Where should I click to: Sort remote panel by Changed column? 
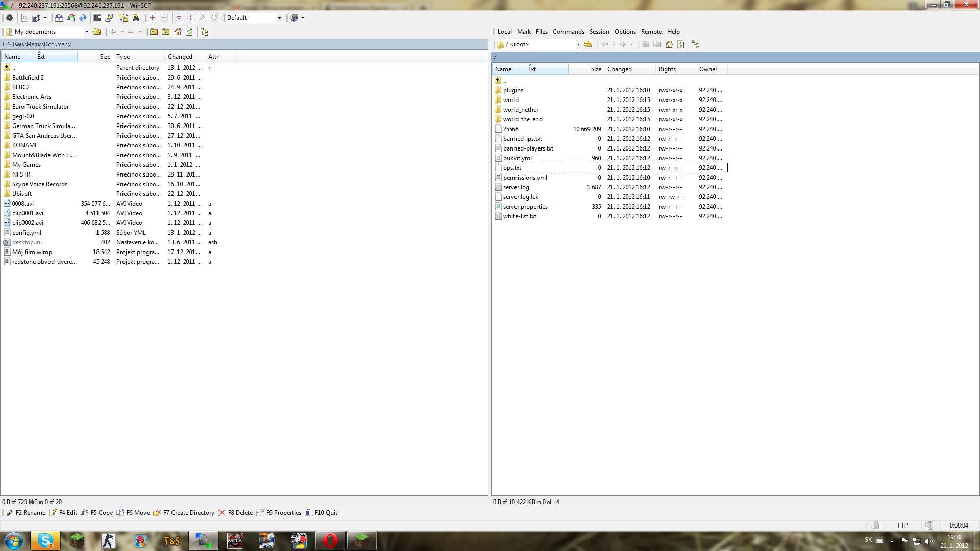[x=630, y=69]
